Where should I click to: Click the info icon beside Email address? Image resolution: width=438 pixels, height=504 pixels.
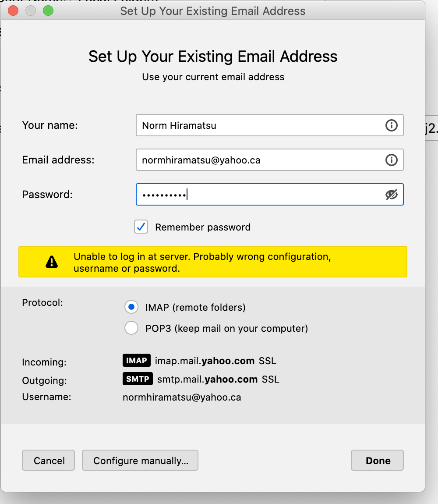(391, 160)
